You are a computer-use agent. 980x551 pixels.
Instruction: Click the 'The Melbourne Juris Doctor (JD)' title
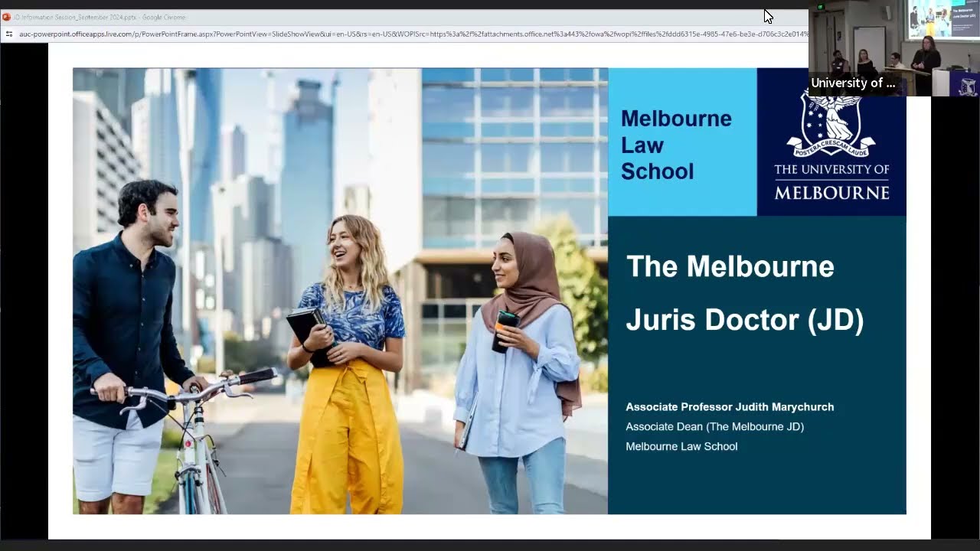click(744, 293)
